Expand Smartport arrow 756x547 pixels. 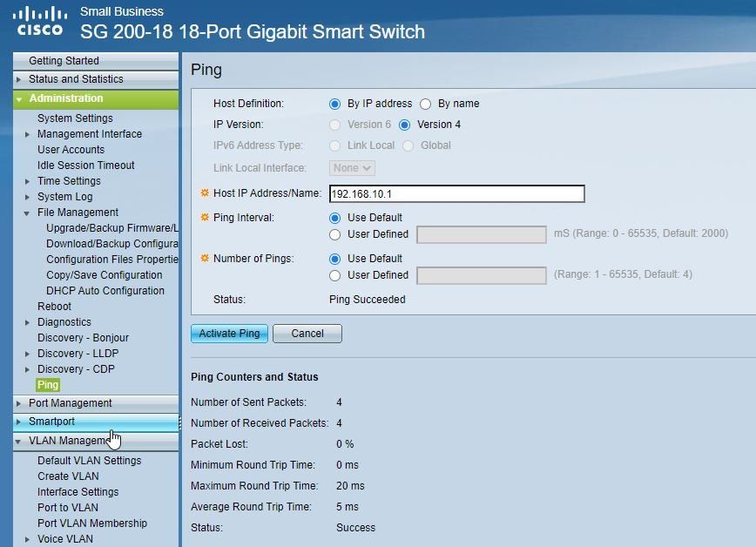(19, 422)
